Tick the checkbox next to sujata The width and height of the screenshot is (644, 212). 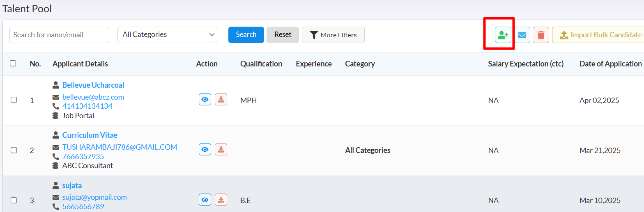click(14, 200)
